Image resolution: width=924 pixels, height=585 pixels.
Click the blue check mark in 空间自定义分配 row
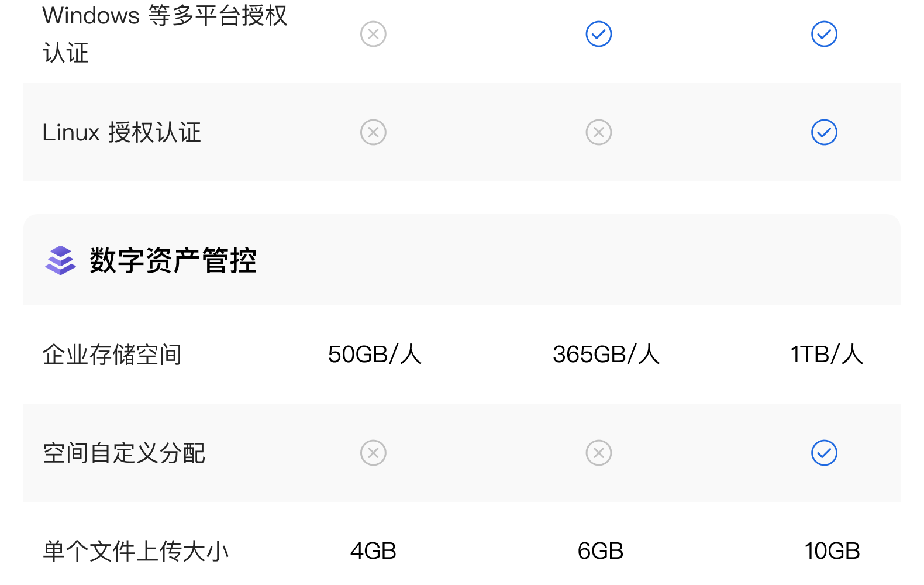click(x=824, y=453)
